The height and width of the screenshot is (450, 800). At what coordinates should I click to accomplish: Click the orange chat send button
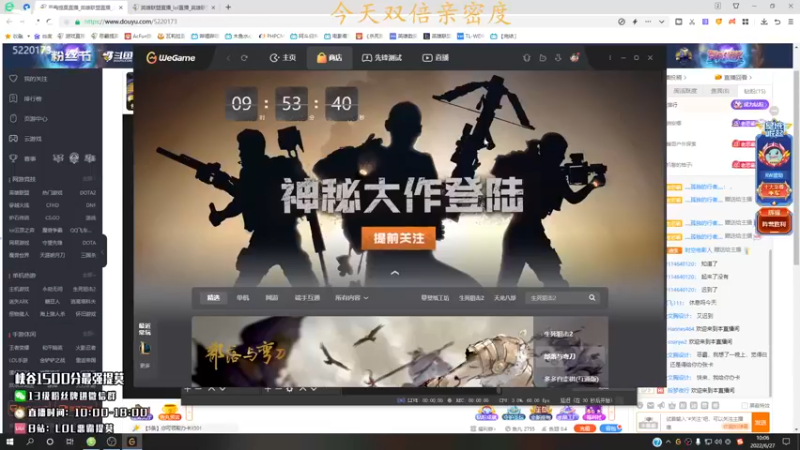[761, 422]
